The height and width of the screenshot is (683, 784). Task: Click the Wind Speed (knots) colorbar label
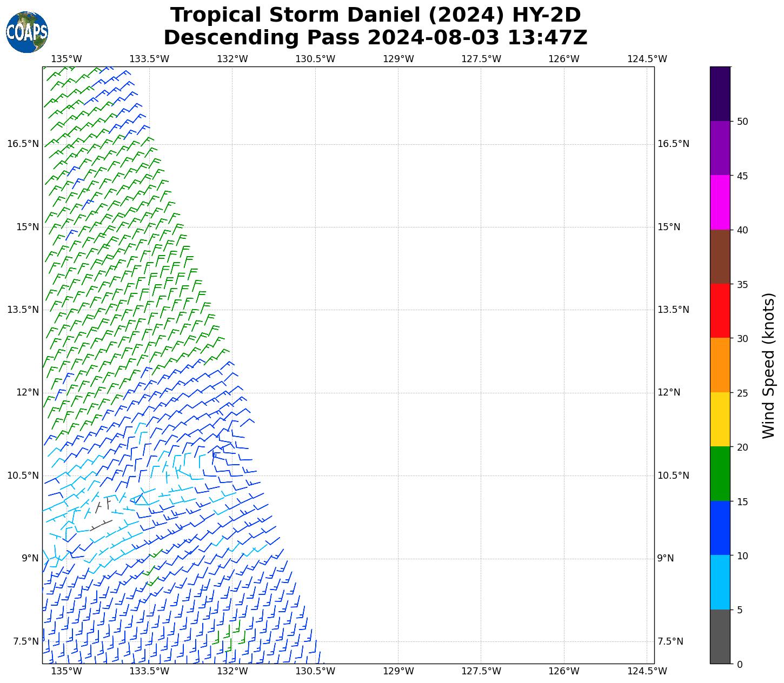click(x=768, y=365)
